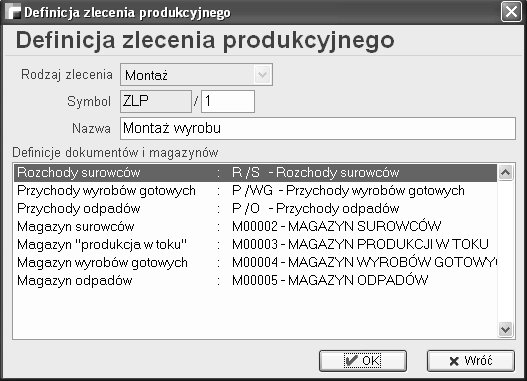Click the M00005 - MAGAZYN ODPADÓW value
The height and width of the screenshot is (381, 527).
click(330, 281)
